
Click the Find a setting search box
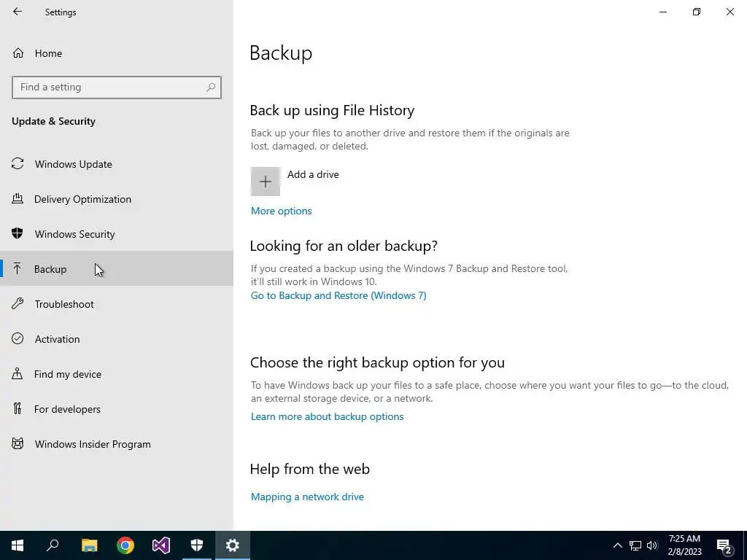[117, 87]
